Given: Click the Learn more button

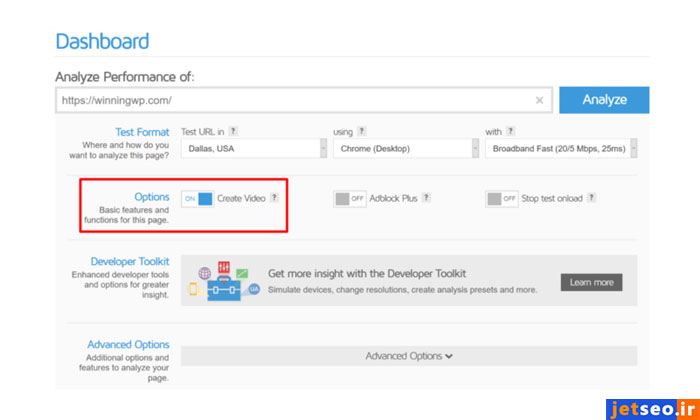Looking at the screenshot, I should pos(591,282).
